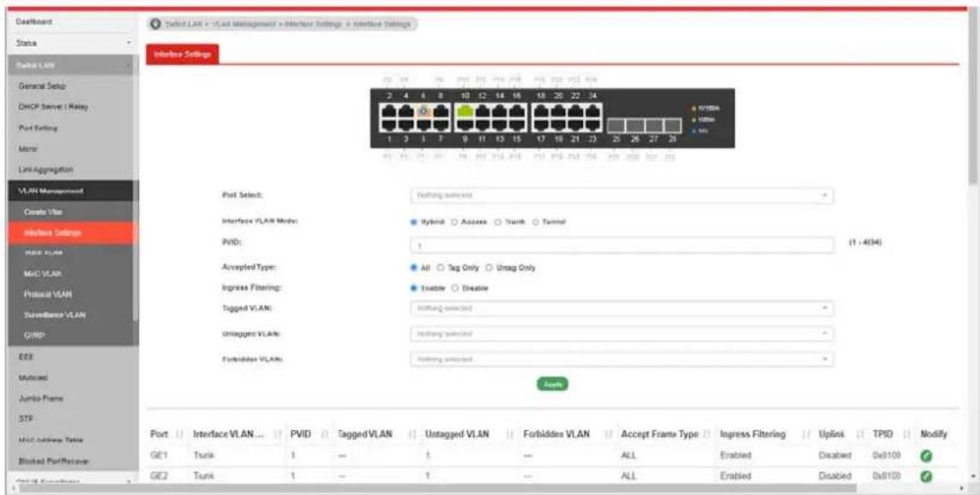The width and height of the screenshot is (980, 495).
Task: Click the breadcrumb back arrow icon
Action: (156, 24)
